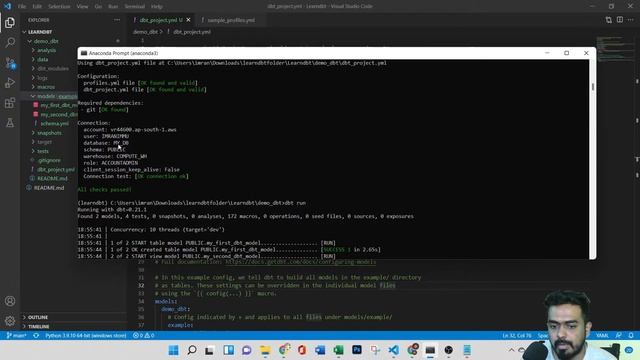
Task: Open the Search view in the activity bar
Action: (10, 42)
